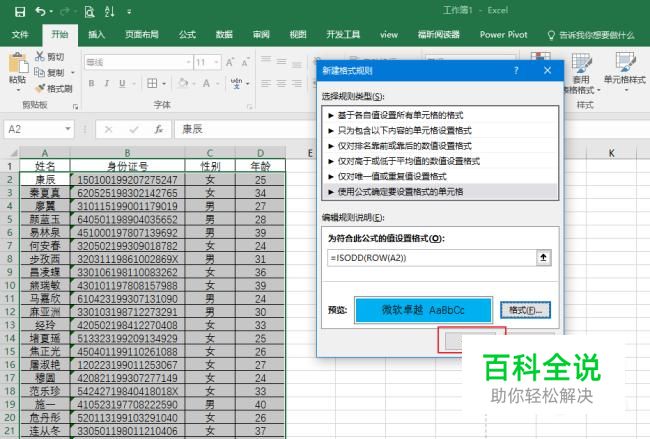
Task: Open Format as Table gallery
Action: [x=582, y=74]
